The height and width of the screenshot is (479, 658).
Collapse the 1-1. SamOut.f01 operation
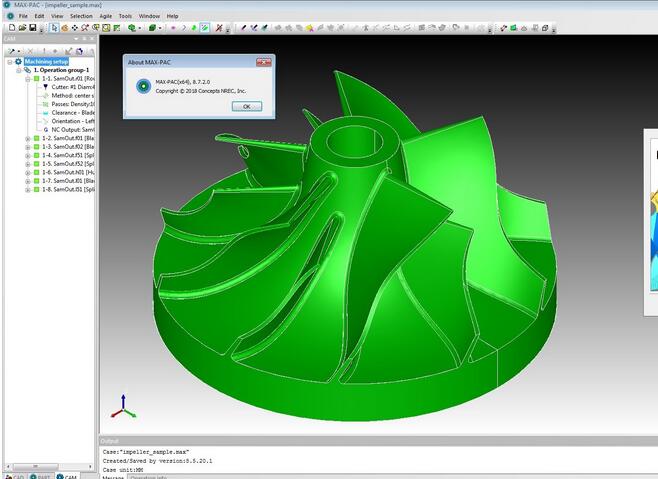pyautogui.click(x=28, y=79)
